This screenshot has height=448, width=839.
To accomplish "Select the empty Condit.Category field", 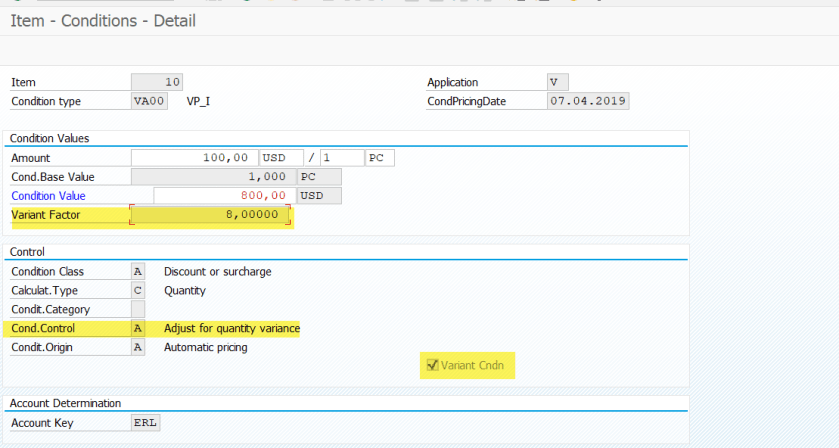I will [x=138, y=309].
